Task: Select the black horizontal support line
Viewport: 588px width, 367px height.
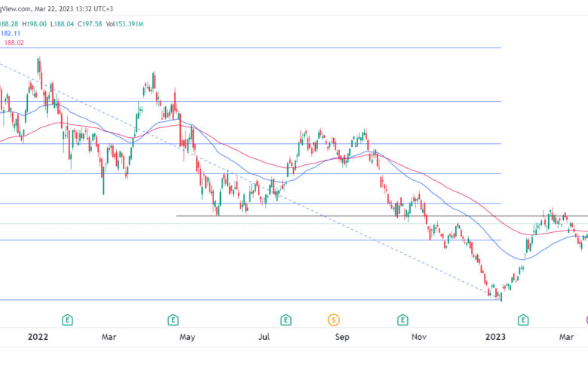Action: 381,216
